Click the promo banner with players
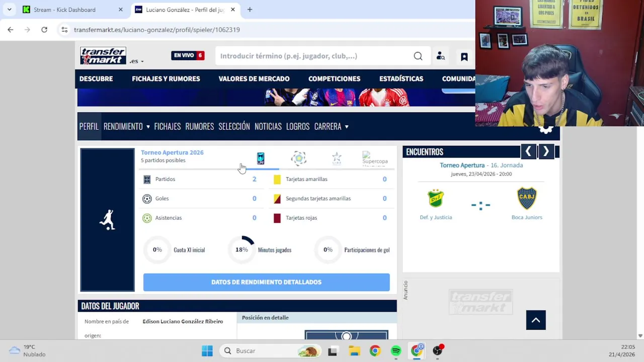Viewport: 644px width, 362px height. click(277, 98)
